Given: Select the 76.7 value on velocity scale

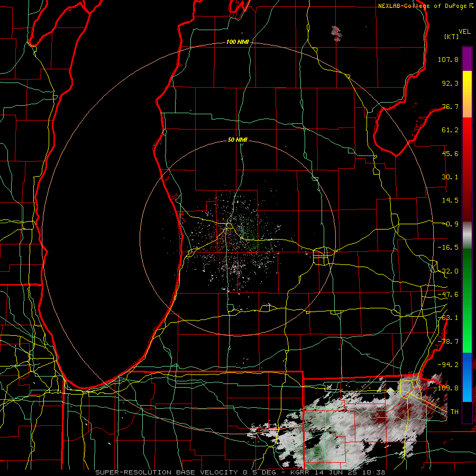Looking at the screenshot, I should [x=450, y=106].
